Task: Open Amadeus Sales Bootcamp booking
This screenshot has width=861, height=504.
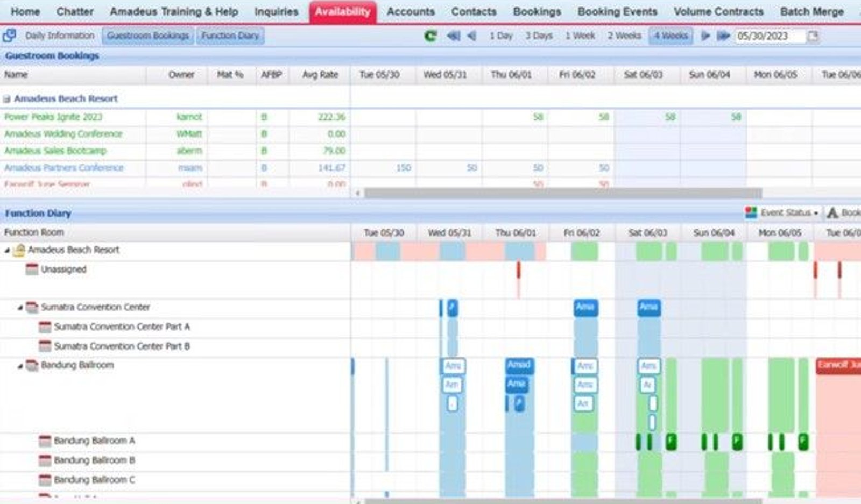Action: 55,151
